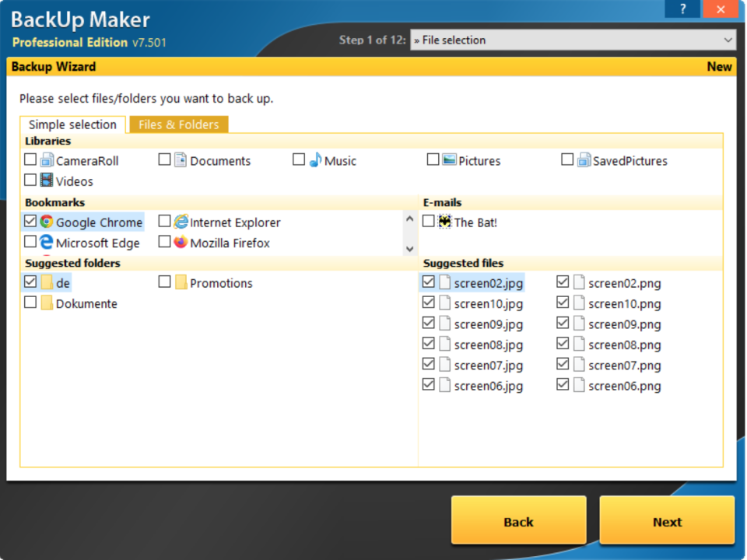Click the Videos library icon
This screenshot has height=560, width=747.
pyautogui.click(x=45, y=180)
